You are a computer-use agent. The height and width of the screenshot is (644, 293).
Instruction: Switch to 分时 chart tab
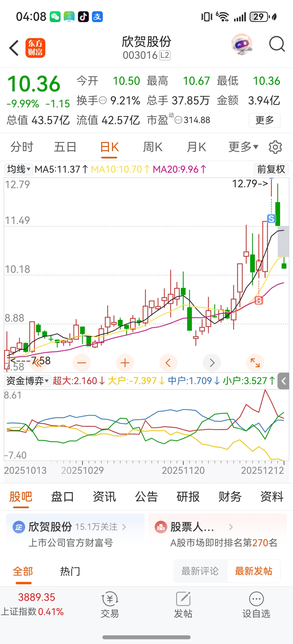tap(22, 147)
